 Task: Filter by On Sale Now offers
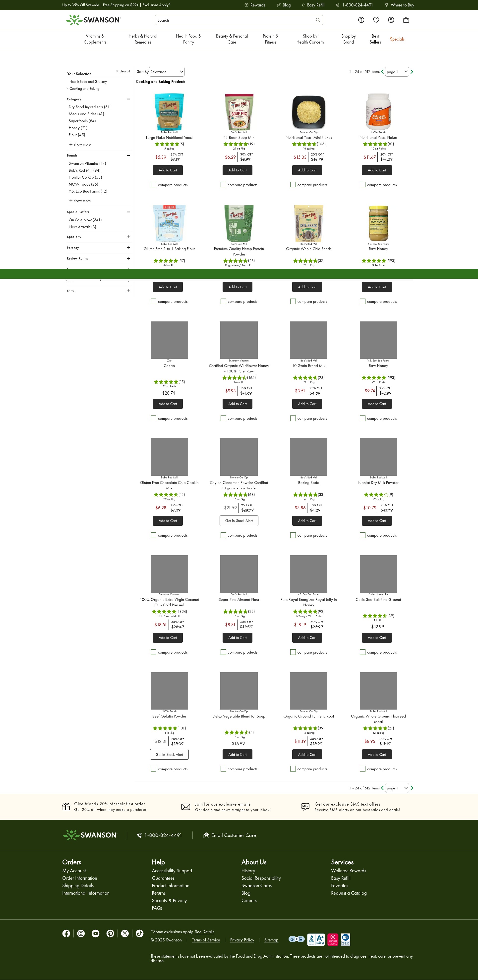(85, 220)
